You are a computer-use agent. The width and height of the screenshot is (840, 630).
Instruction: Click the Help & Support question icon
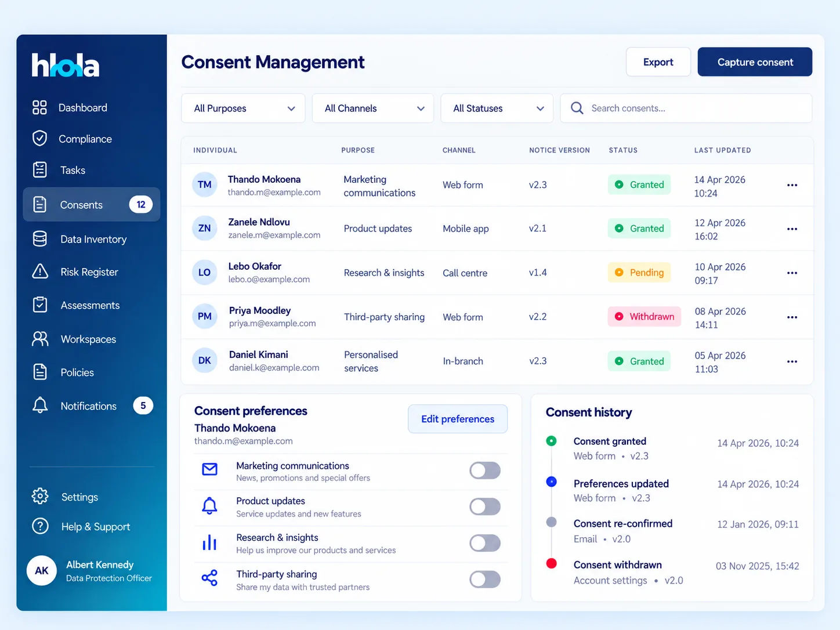tap(40, 526)
